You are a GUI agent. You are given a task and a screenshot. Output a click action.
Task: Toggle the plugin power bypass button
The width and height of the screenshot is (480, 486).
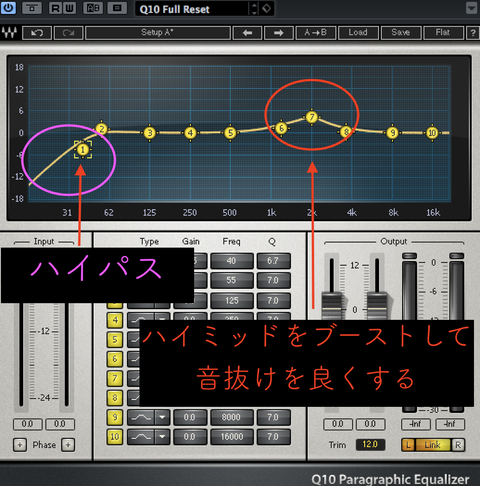pos(8,8)
